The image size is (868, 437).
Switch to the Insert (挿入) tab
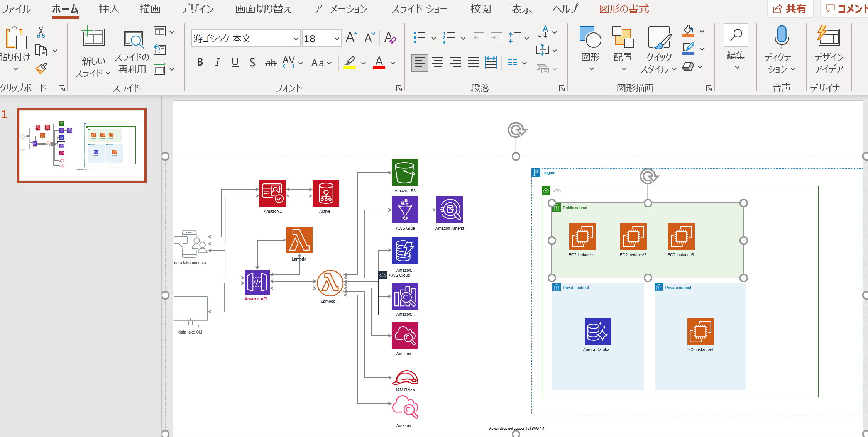tap(108, 9)
